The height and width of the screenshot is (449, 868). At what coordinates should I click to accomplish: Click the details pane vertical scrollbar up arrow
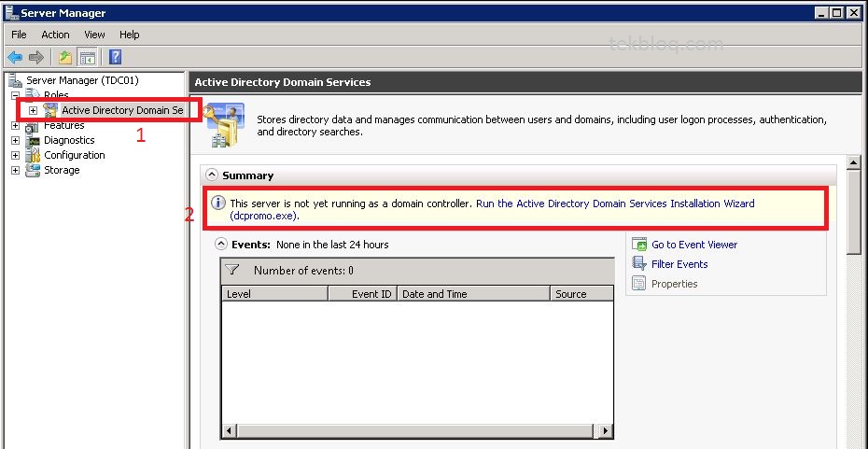click(854, 161)
